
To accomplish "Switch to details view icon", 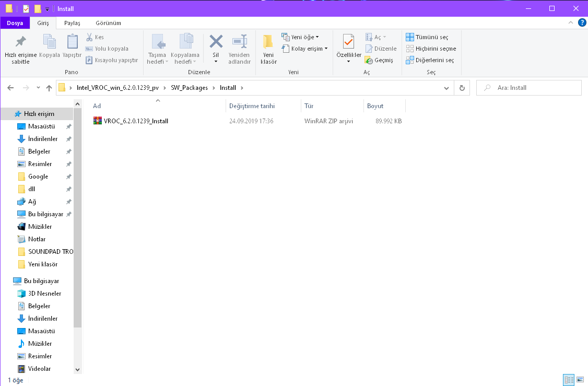I will point(569,380).
